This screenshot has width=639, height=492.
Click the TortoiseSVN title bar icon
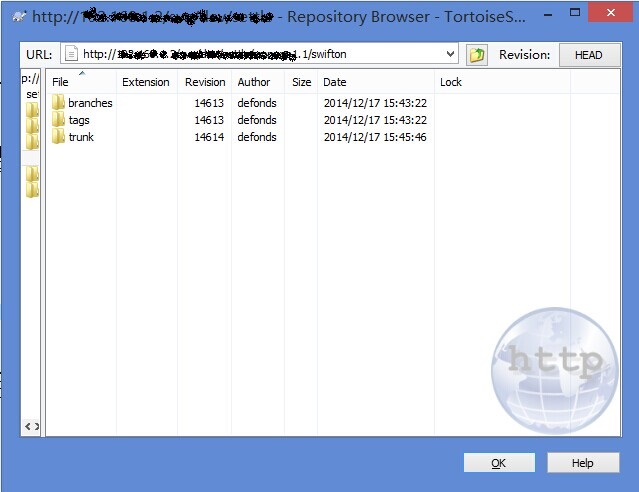pos(19,17)
